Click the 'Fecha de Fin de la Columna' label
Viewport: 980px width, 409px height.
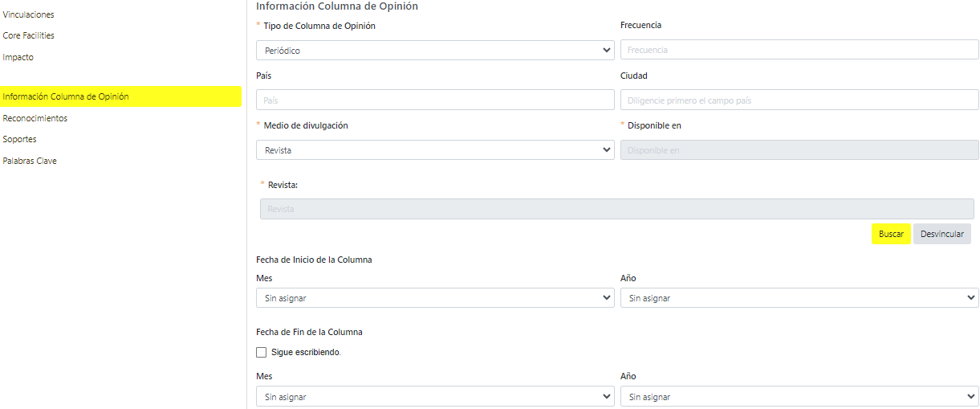pos(309,332)
